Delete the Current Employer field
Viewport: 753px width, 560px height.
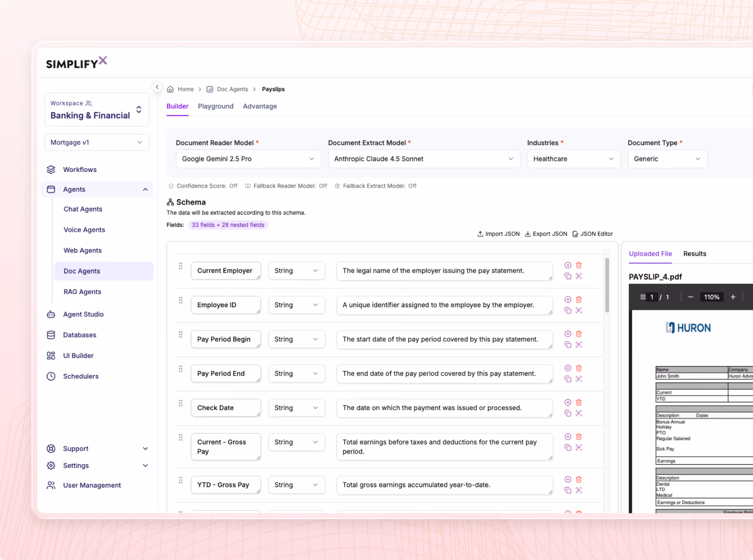click(579, 265)
